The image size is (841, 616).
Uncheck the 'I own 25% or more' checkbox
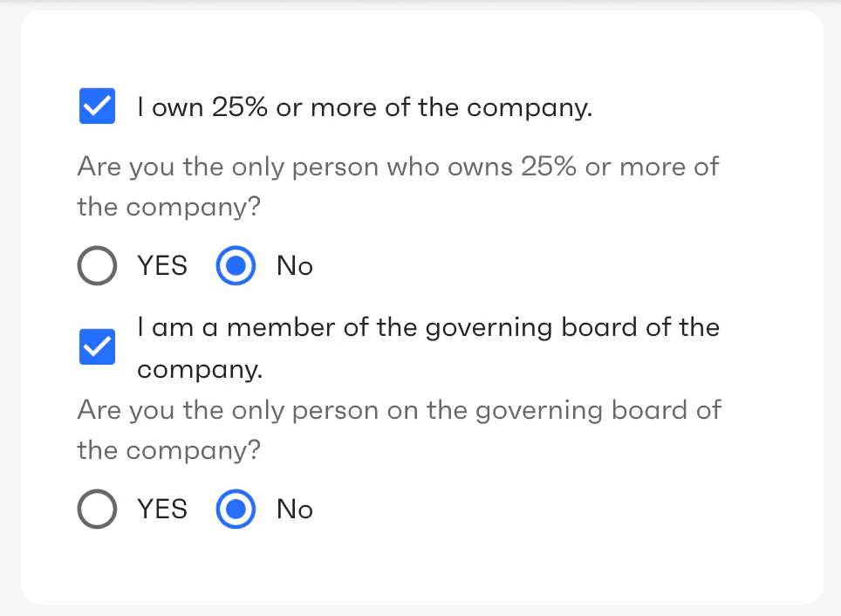point(97,107)
